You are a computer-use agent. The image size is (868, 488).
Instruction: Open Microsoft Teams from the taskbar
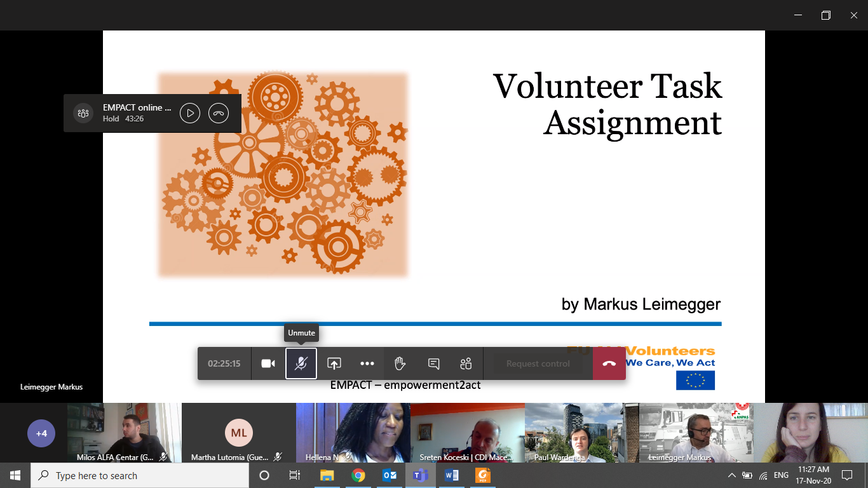coord(420,475)
